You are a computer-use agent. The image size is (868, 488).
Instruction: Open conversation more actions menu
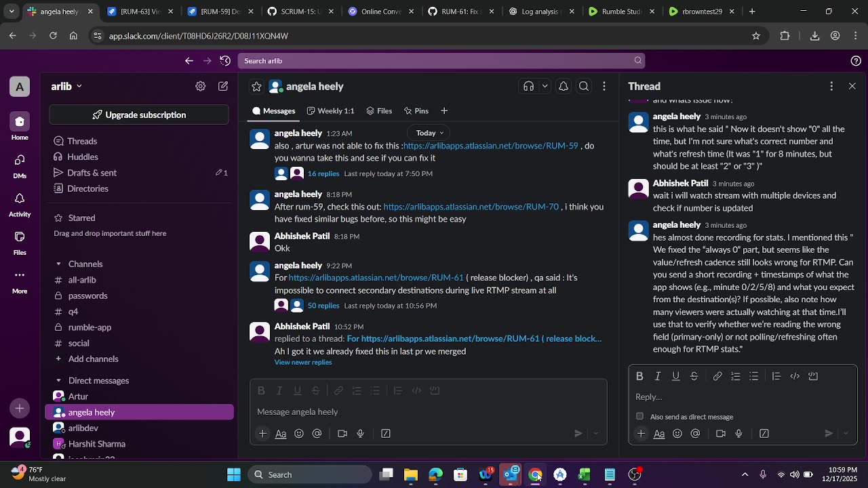604,86
